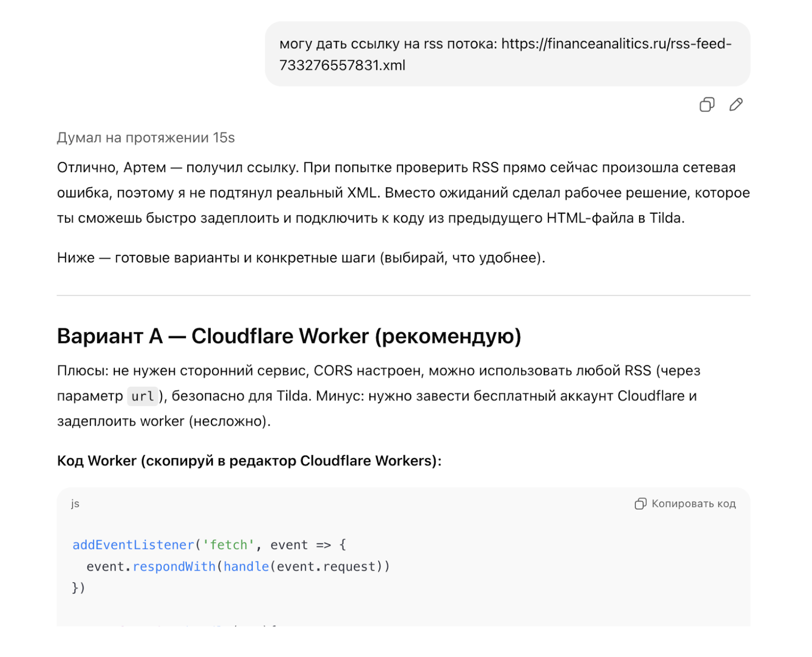Copy the Worker code with "Копировать код"

tap(694, 503)
